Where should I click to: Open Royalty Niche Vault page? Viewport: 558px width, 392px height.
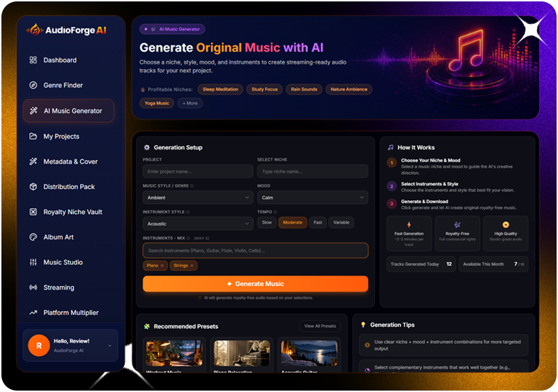click(x=73, y=212)
